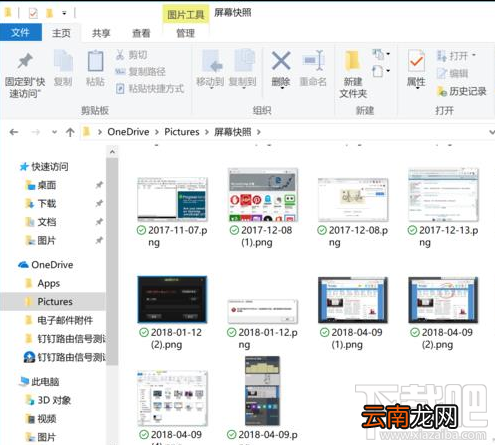Select thumbnail 2018-04-09 (2).png

point(443,300)
